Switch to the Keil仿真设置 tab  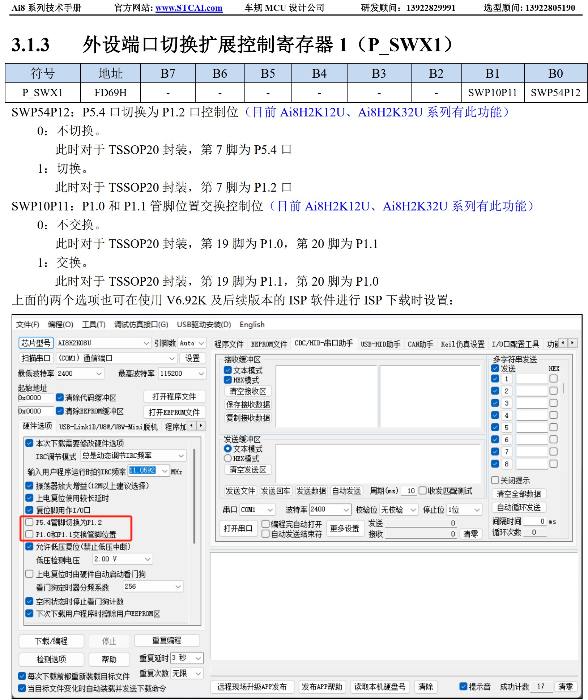(x=463, y=344)
